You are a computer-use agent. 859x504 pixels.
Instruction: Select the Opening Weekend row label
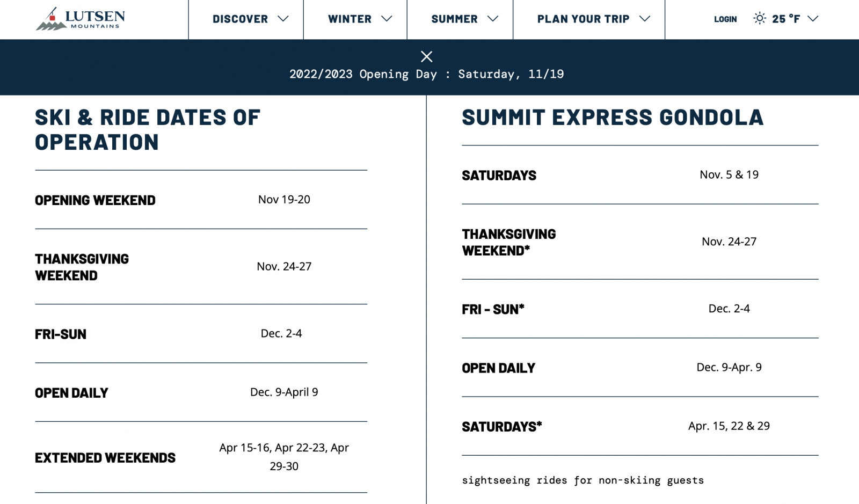[95, 200]
